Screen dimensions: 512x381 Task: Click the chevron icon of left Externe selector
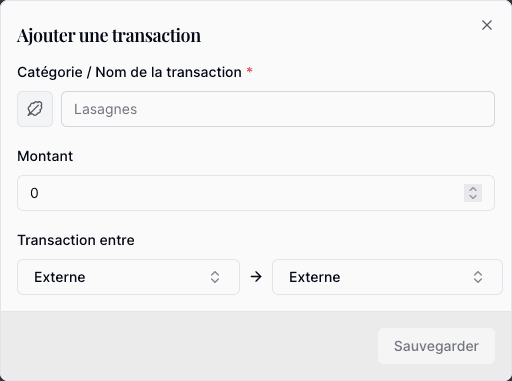(215, 277)
